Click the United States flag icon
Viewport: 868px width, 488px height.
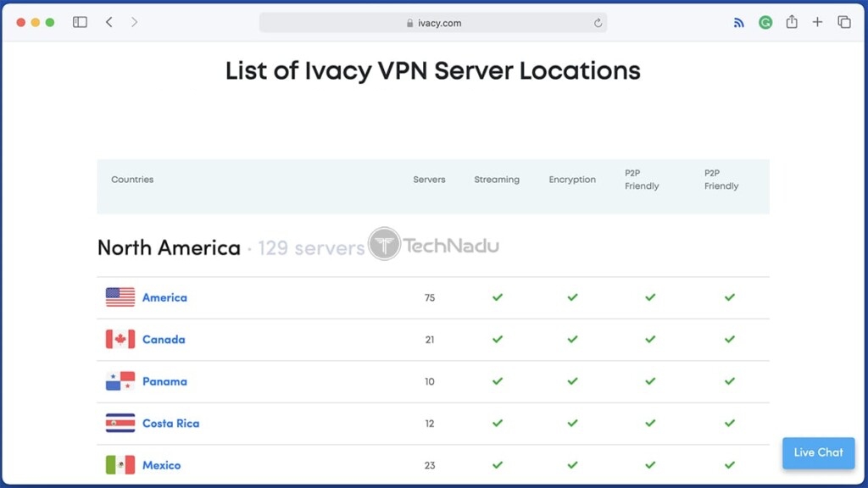pos(120,297)
